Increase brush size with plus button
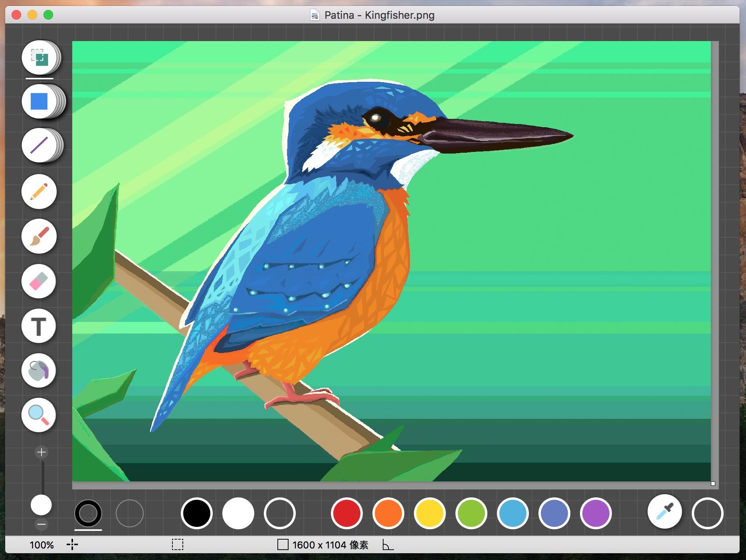Image resolution: width=746 pixels, height=560 pixels. pyautogui.click(x=42, y=452)
